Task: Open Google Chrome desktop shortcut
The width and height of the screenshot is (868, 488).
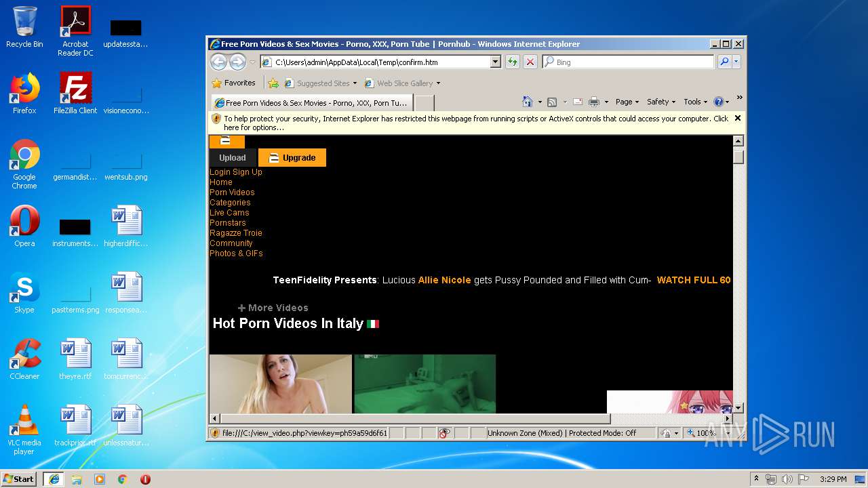Action: (24, 164)
